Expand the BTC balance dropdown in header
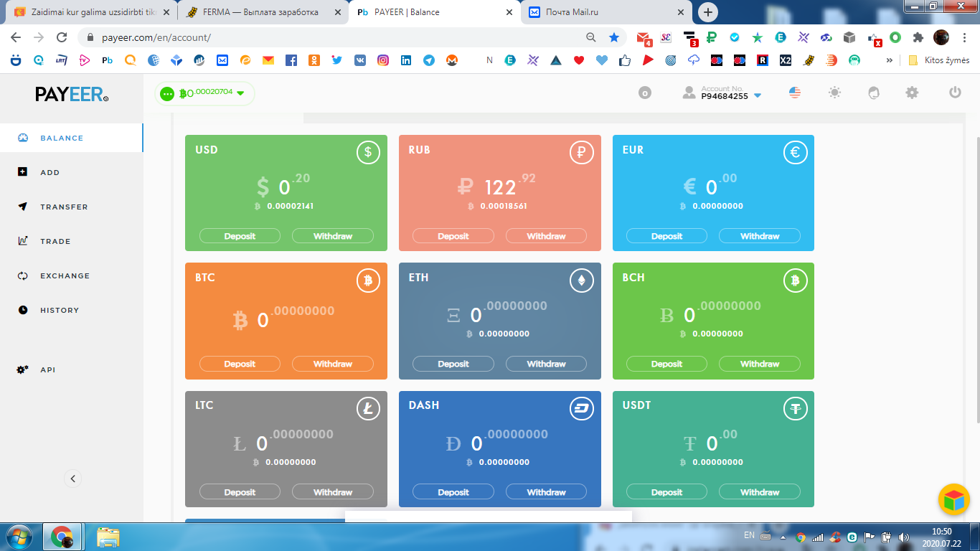This screenshot has width=980, height=551. coord(204,93)
